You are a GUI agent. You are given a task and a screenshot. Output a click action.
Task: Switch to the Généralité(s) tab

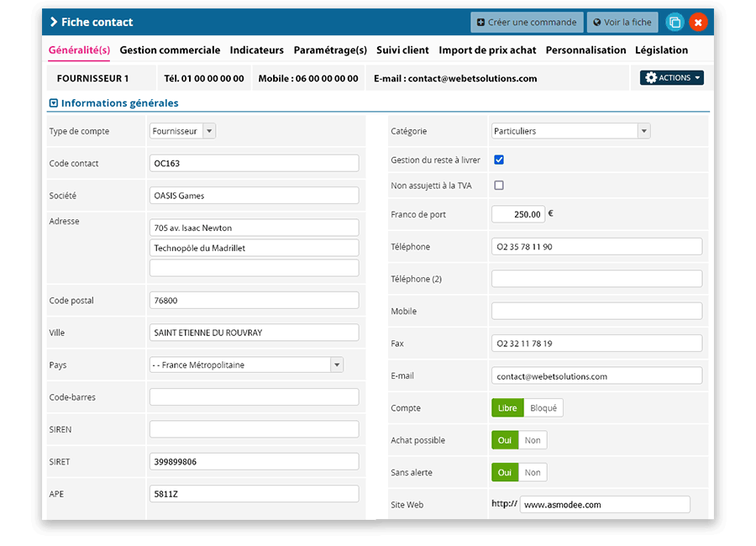(x=79, y=50)
